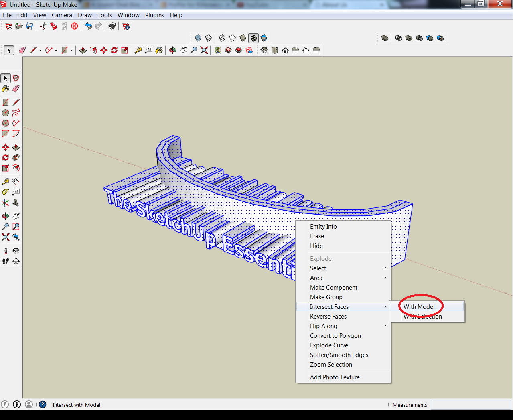This screenshot has width=513, height=420.
Task: Click the Tape Measure tool in horizontal toolbar
Action: coord(138,50)
